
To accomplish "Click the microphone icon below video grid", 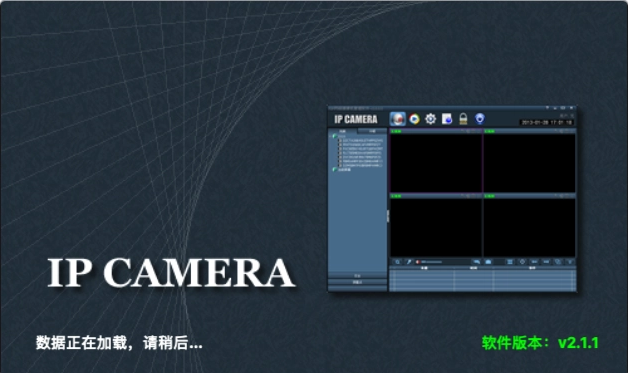I will pyautogui.click(x=409, y=262).
